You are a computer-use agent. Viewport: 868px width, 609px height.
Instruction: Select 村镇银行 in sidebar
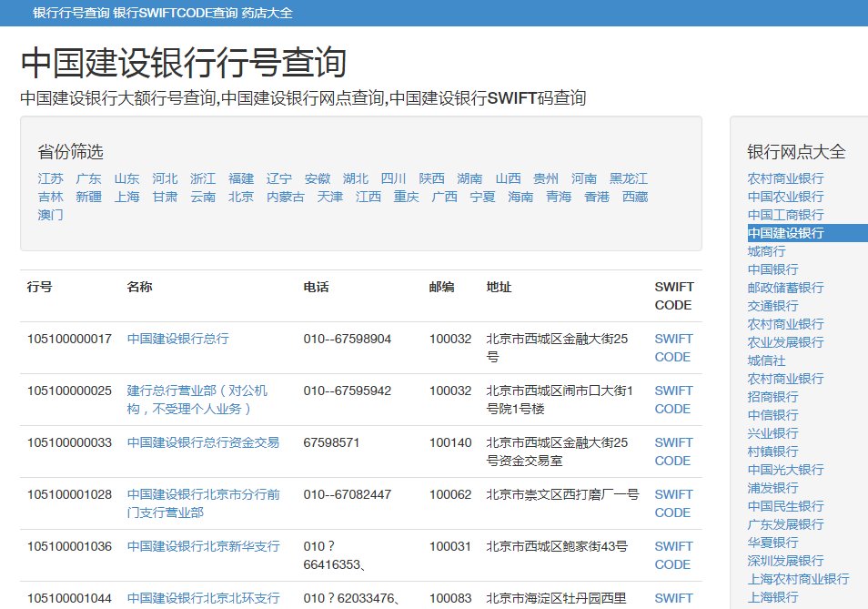point(772,452)
